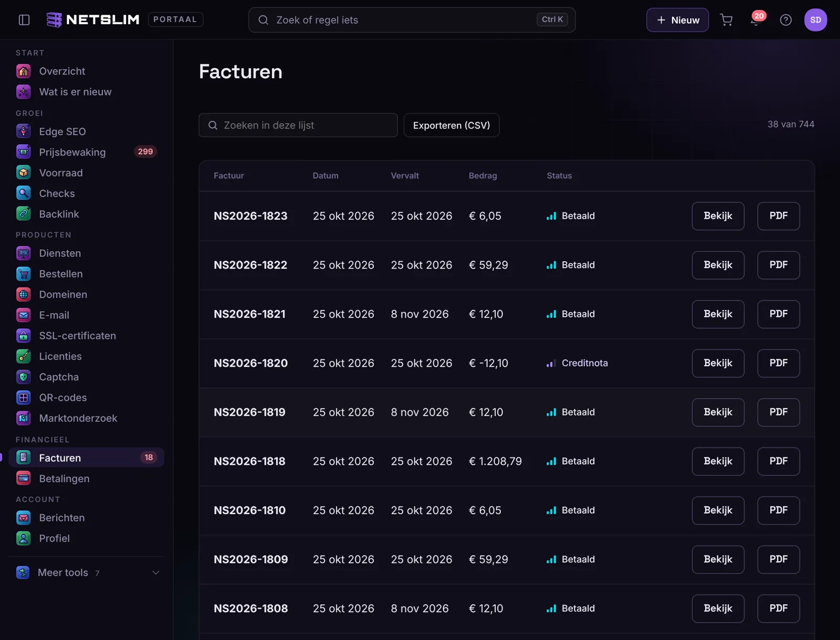The width and height of the screenshot is (840, 640).
Task: Download PDF for invoice NS2026-1808
Action: coord(778,609)
